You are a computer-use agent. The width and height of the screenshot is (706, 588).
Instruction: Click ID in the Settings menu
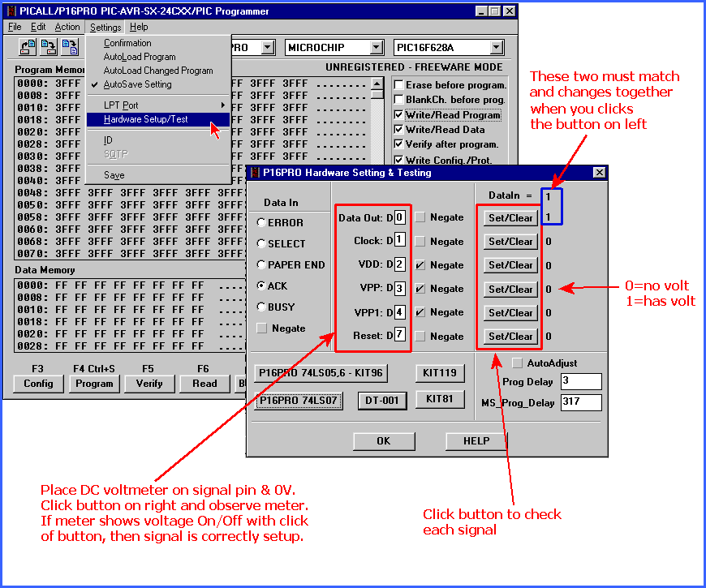coord(157,140)
